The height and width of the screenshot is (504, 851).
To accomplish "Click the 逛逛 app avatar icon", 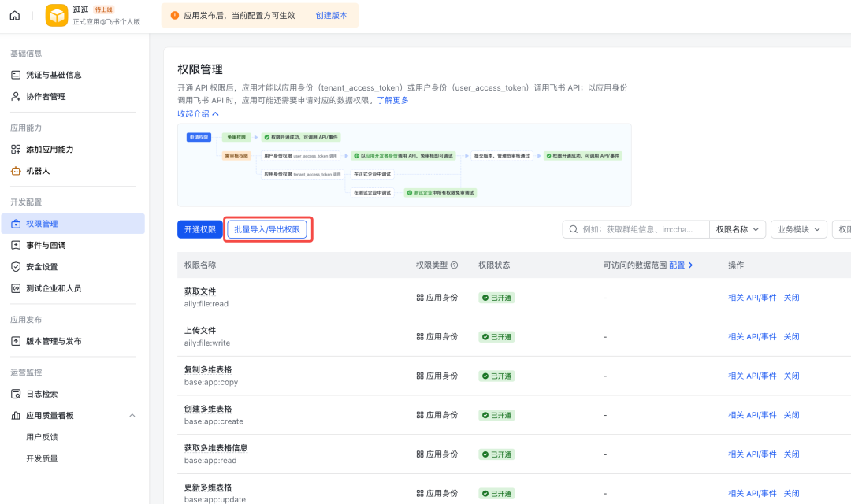I will 56,15.
